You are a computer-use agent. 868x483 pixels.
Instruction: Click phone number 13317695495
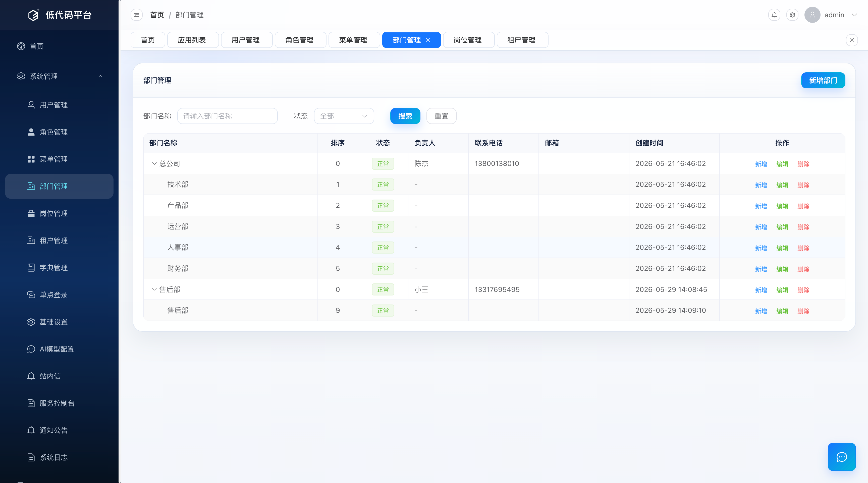click(x=497, y=289)
